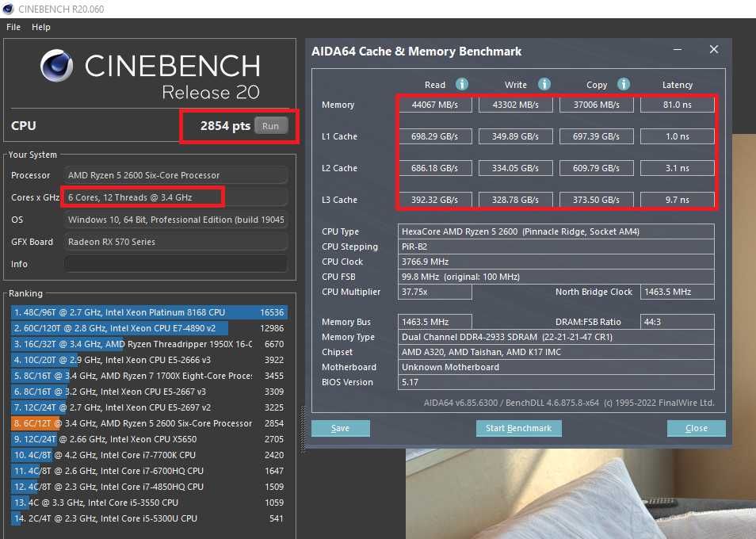Click the Memory Copy value 37006 MB/s
The image size is (756, 539).
pyautogui.click(x=597, y=105)
